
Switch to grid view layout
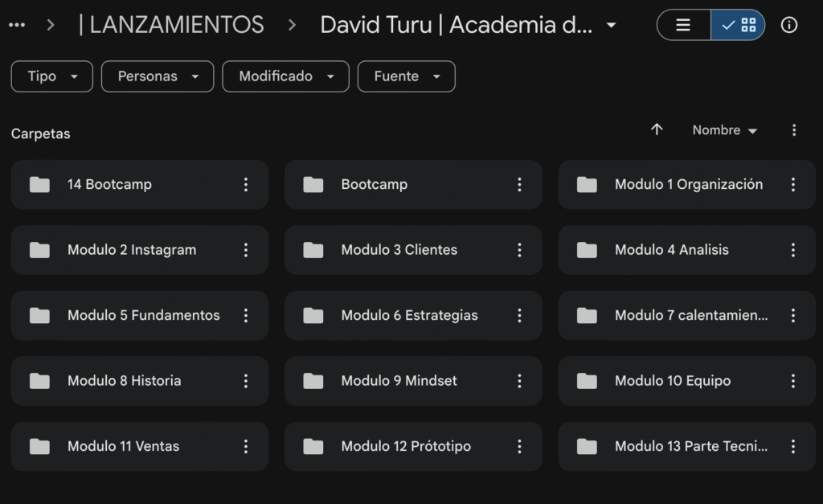click(739, 25)
